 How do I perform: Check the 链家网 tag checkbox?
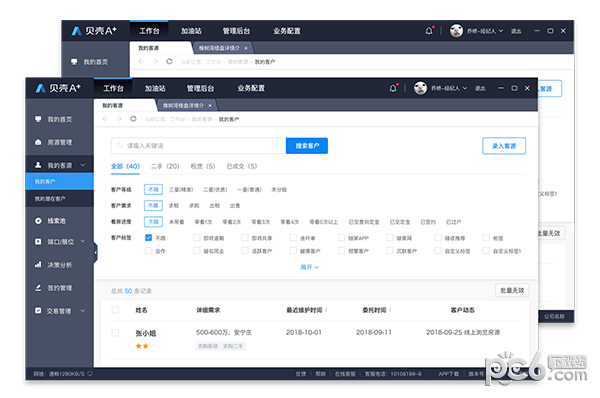tap(390, 238)
